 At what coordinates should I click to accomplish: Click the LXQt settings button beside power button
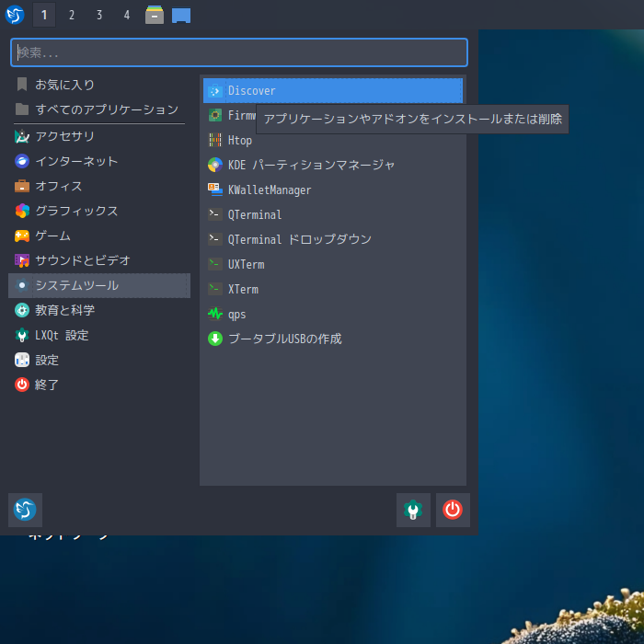413,510
